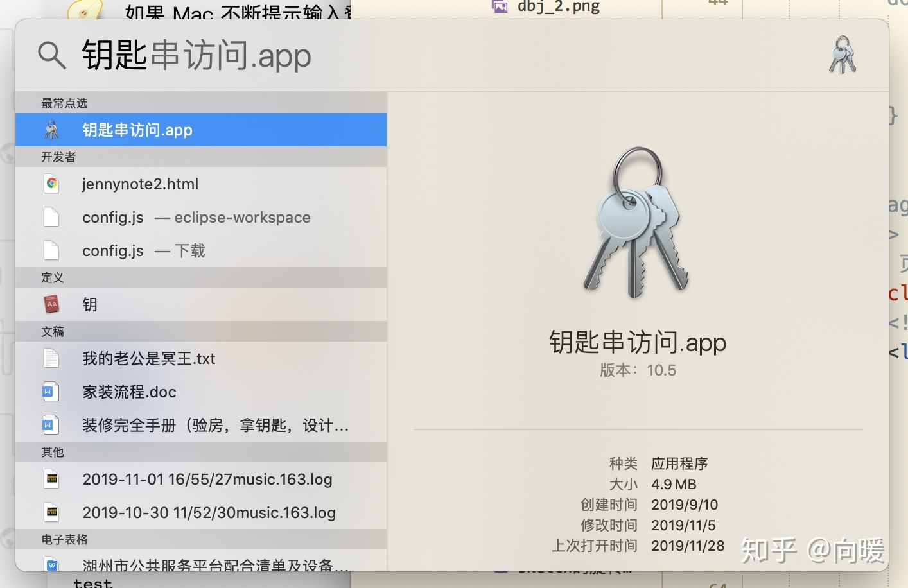Click the Word icon beside 装修完全手册
The image size is (908, 588).
pyautogui.click(x=51, y=425)
